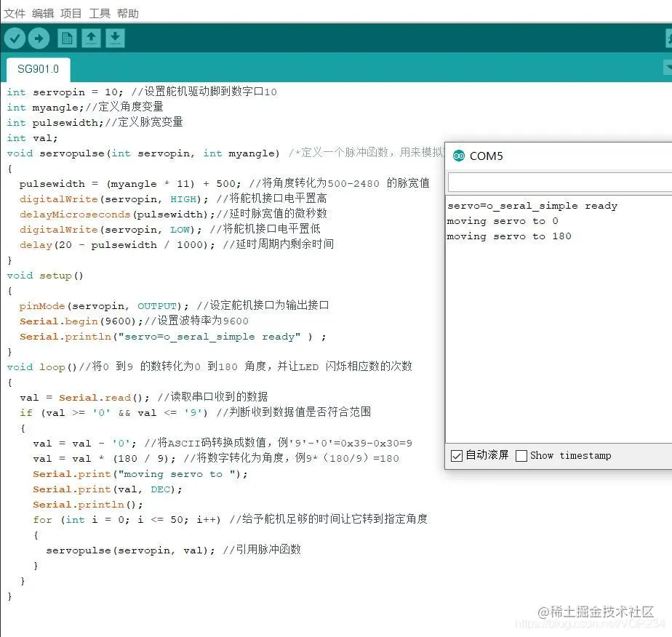Click the 'pinMode(servopin, OUTPUT)' line
This screenshot has height=637, width=672.
pyautogui.click(x=174, y=306)
